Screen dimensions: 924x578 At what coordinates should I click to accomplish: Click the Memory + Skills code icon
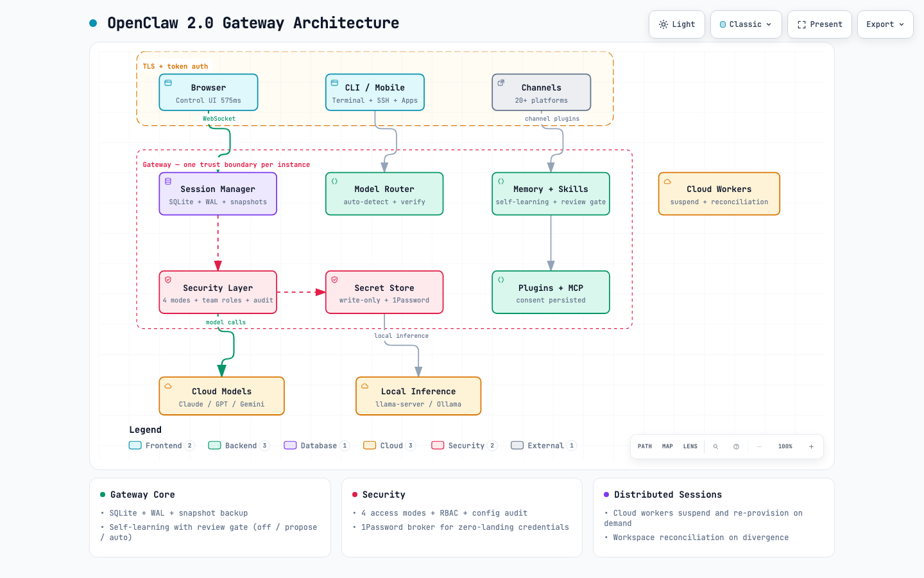[x=501, y=182]
